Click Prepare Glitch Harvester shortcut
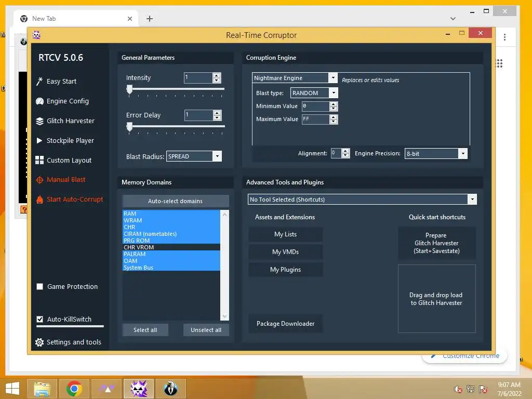This screenshot has height=399, width=532. click(436, 243)
